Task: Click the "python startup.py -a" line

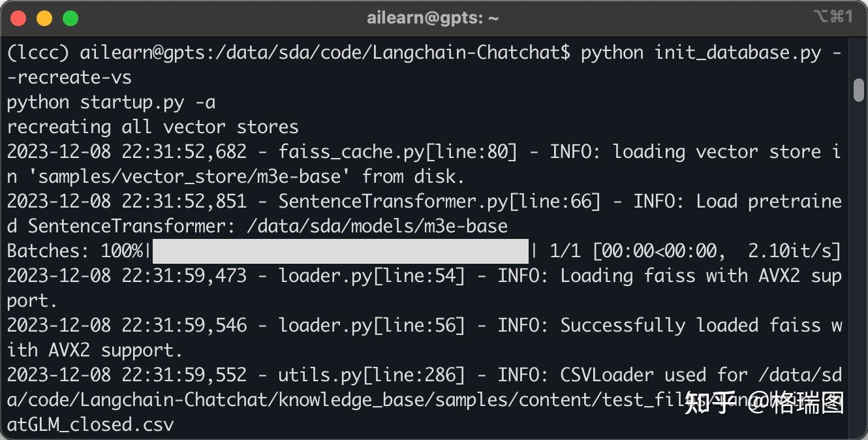Action: [111, 102]
